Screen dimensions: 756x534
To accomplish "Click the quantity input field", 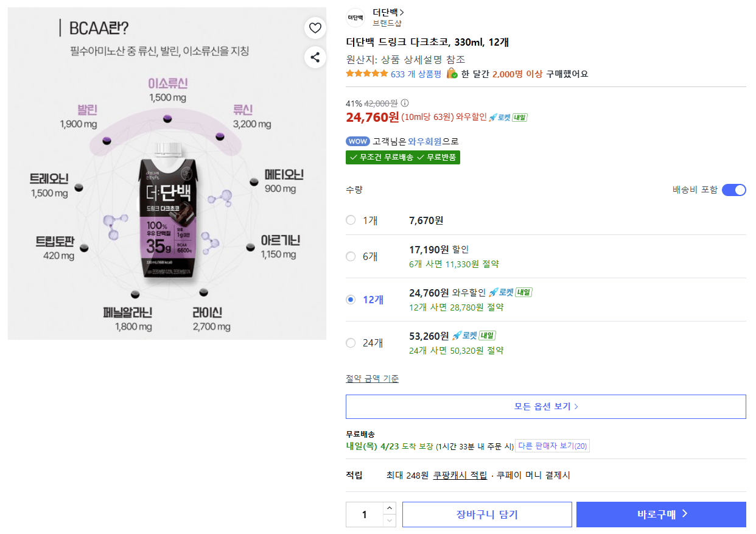I will click(x=365, y=514).
